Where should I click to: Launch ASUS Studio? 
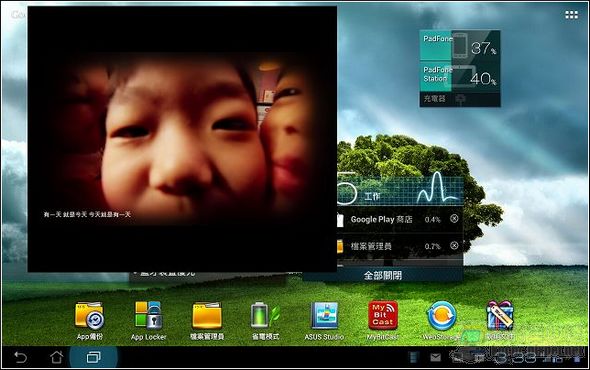(x=324, y=320)
